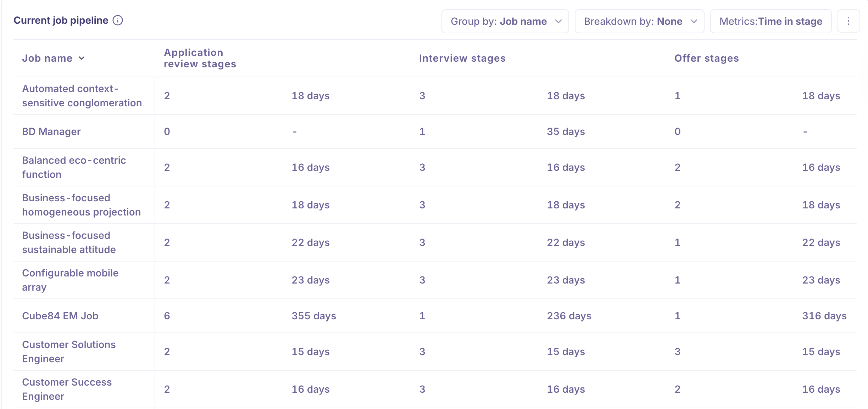Open the three-dot overflow menu
This screenshot has width=868, height=409.
[x=848, y=21]
